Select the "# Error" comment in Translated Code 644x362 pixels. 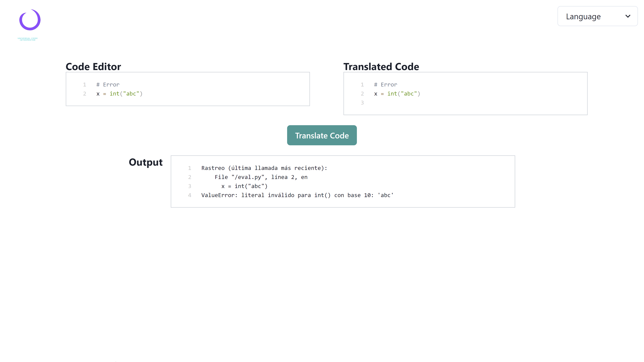pyautogui.click(x=386, y=84)
